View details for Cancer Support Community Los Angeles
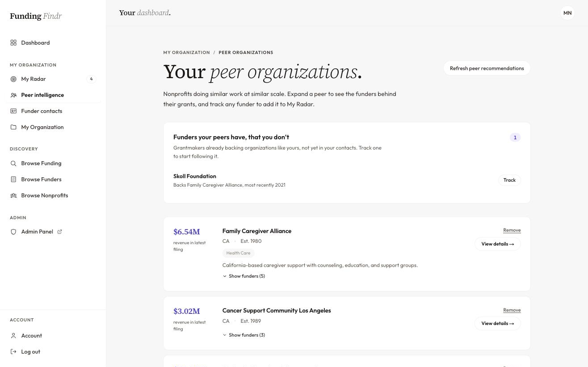Screen dimensions: 588x367 (498, 323)
